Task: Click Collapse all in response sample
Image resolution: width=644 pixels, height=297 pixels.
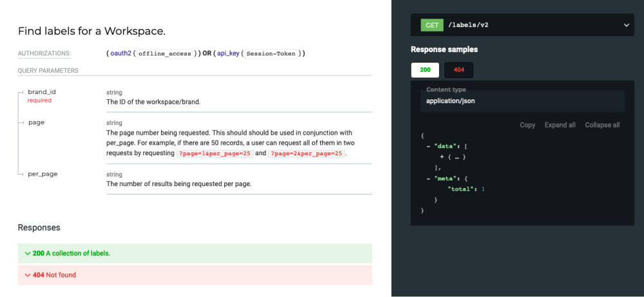Action: pos(602,125)
